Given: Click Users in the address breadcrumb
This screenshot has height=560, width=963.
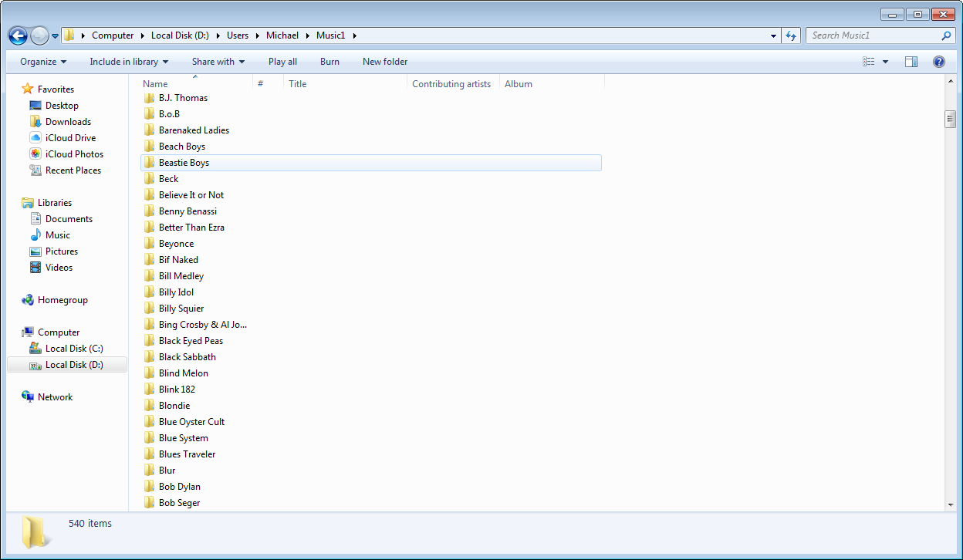Looking at the screenshot, I should pos(238,35).
